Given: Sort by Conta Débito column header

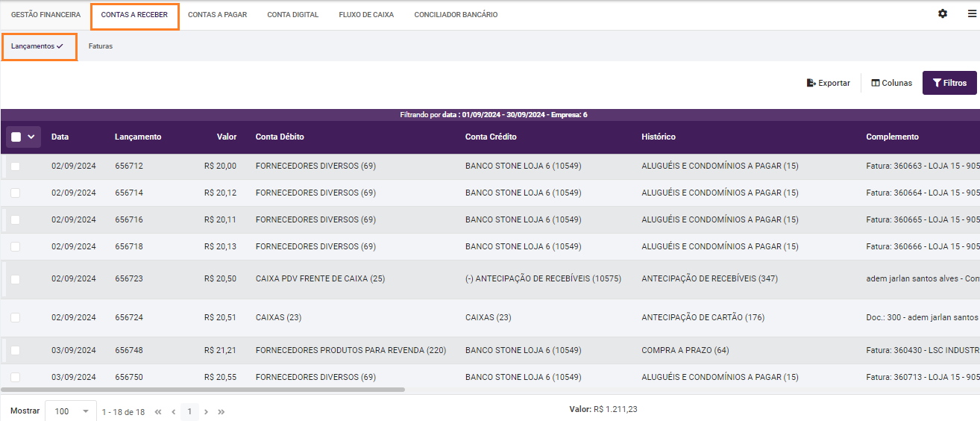Looking at the screenshot, I should (280, 137).
